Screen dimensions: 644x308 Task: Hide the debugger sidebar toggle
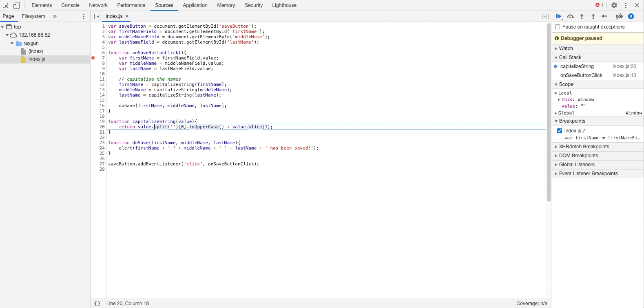[x=545, y=16]
